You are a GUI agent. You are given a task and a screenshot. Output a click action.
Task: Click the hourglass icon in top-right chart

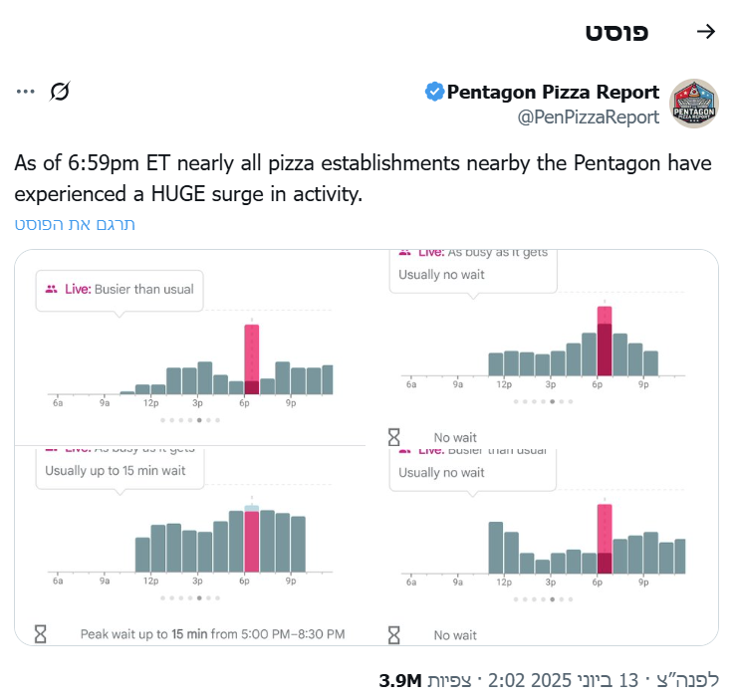point(394,437)
